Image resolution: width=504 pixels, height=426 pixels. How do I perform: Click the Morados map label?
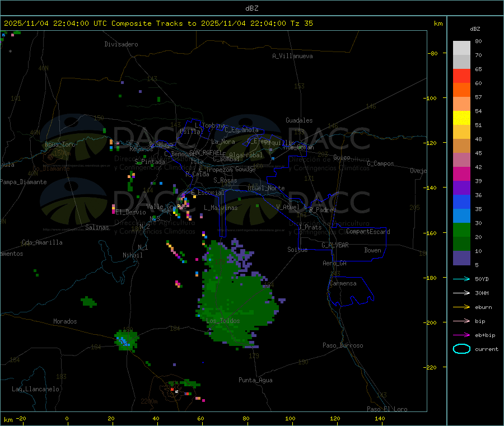tap(65, 321)
